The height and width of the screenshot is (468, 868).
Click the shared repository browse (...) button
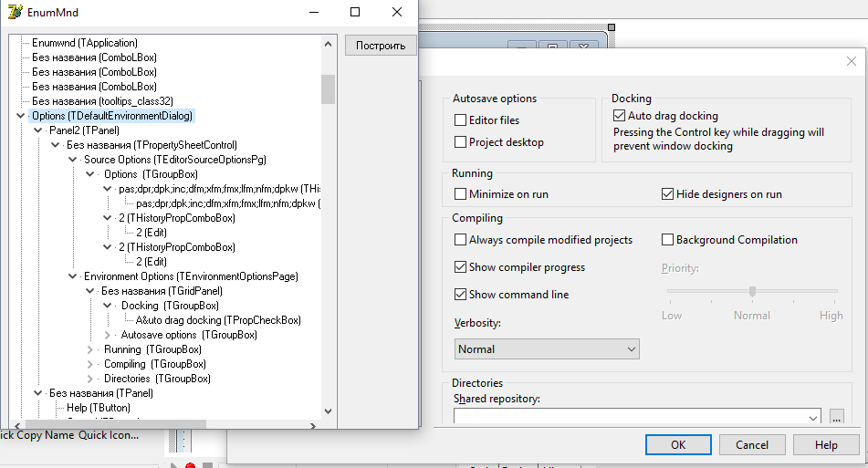836,418
